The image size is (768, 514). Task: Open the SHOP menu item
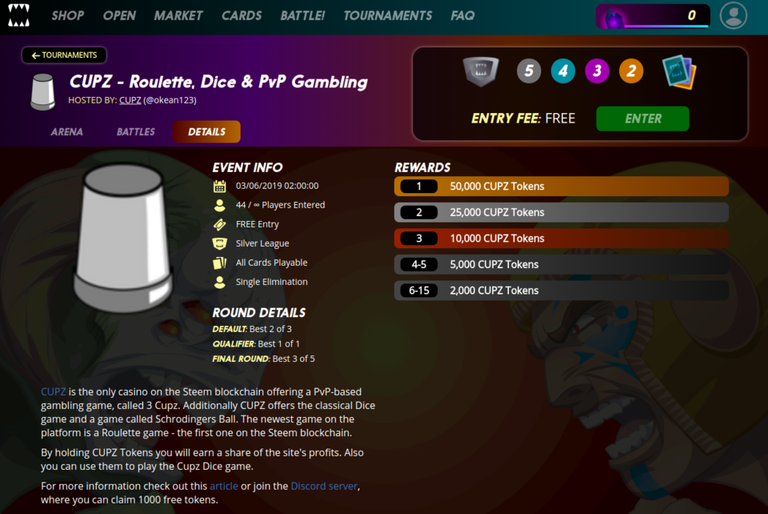[68, 16]
